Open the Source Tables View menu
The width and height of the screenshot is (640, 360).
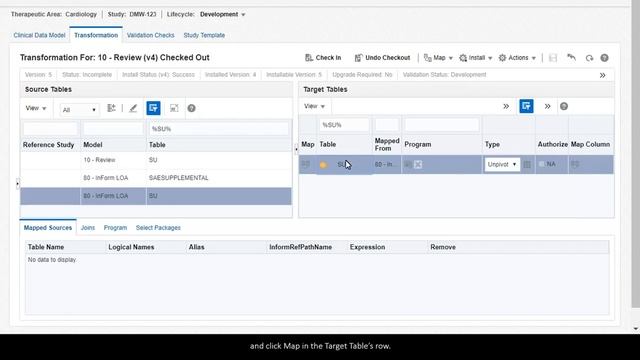(x=36, y=108)
